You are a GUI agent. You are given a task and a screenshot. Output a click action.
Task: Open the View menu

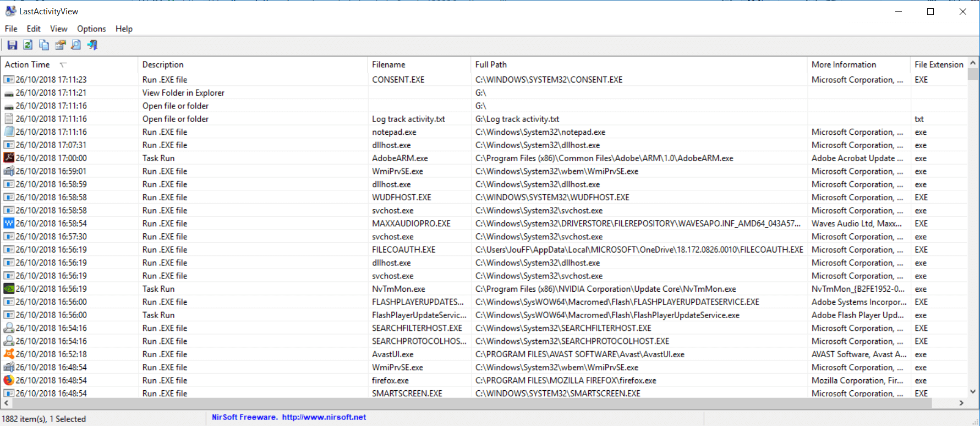click(59, 29)
